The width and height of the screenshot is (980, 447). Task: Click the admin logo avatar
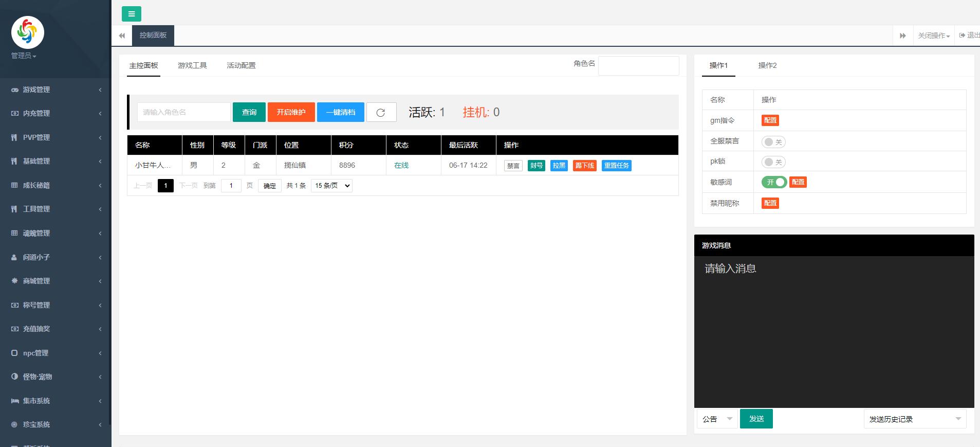point(28,32)
